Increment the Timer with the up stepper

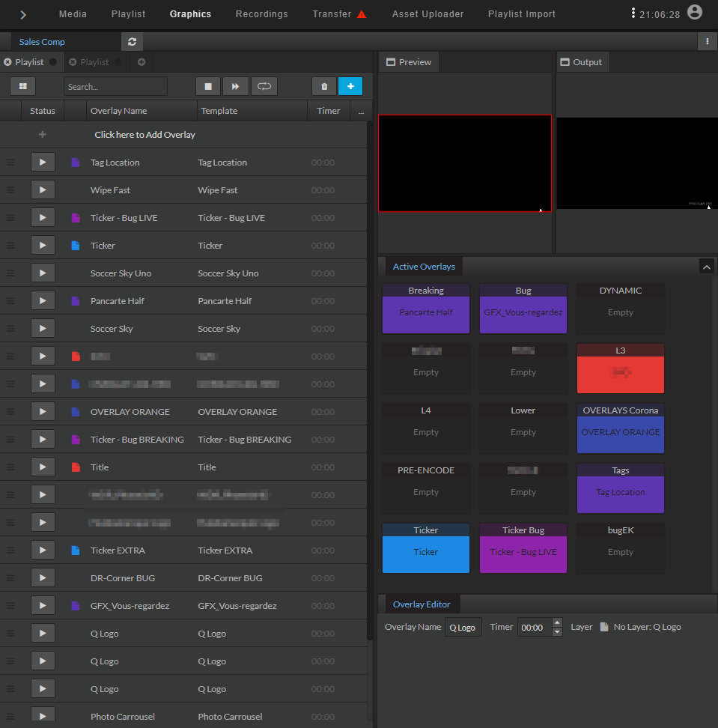click(556, 622)
